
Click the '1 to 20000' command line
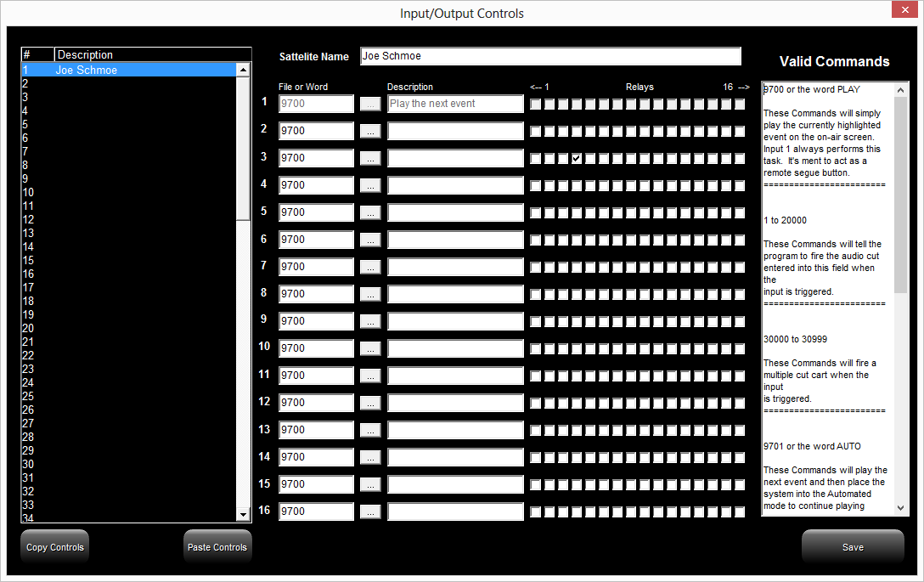785,221
